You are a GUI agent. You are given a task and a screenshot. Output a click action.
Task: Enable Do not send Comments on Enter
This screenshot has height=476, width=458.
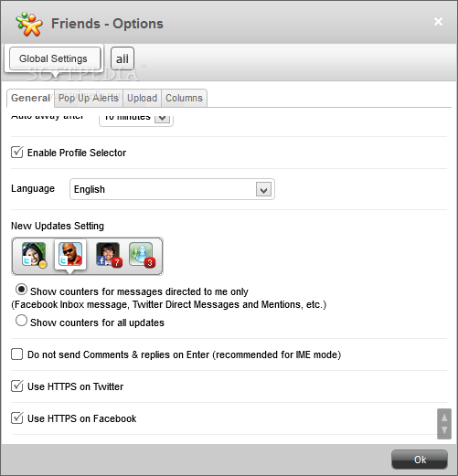17,354
